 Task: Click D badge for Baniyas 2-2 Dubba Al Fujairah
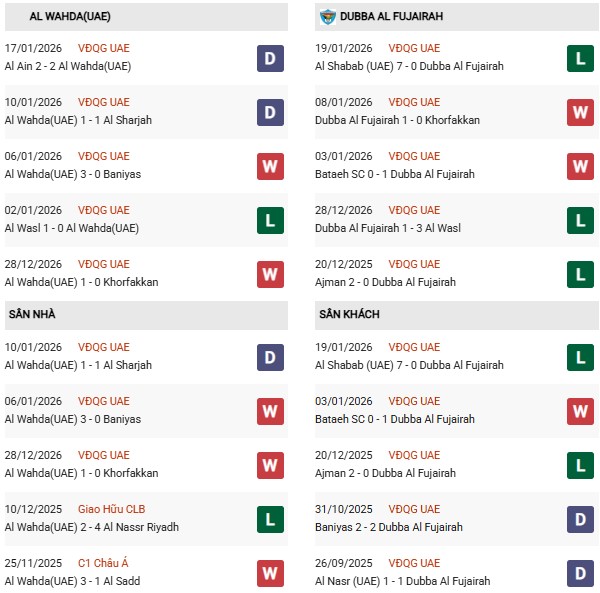(581, 519)
